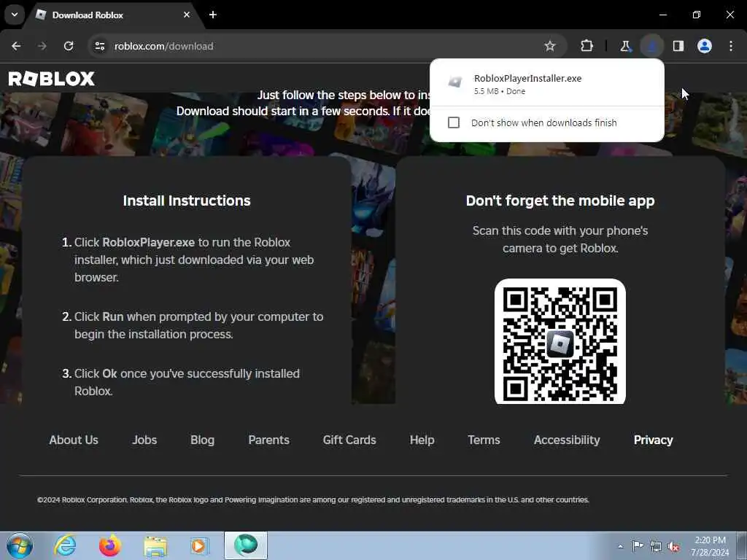This screenshot has height=560, width=747.
Task: Go back with the browser back arrow
Action: tap(16, 46)
